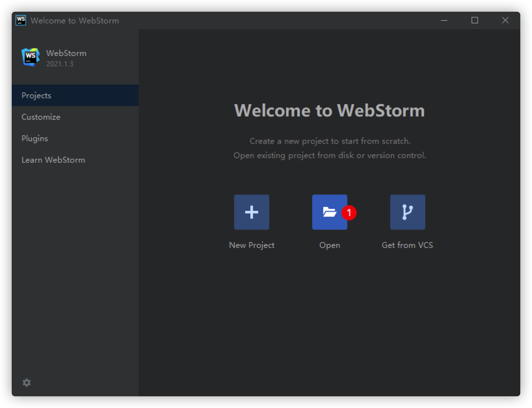Click the New Project label
The width and height of the screenshot is (532, 408).
tap(252, 245)
